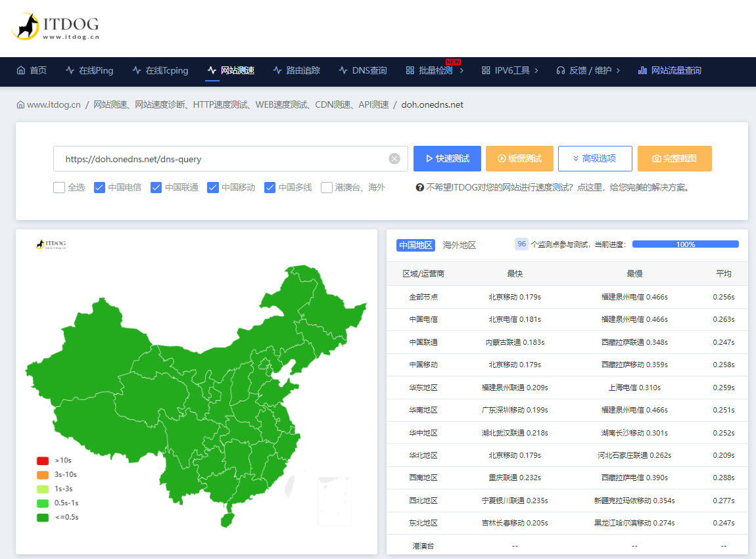Start the 快速测试 quick test
Viewport: 756px width, 559px height.
[447, 158]
